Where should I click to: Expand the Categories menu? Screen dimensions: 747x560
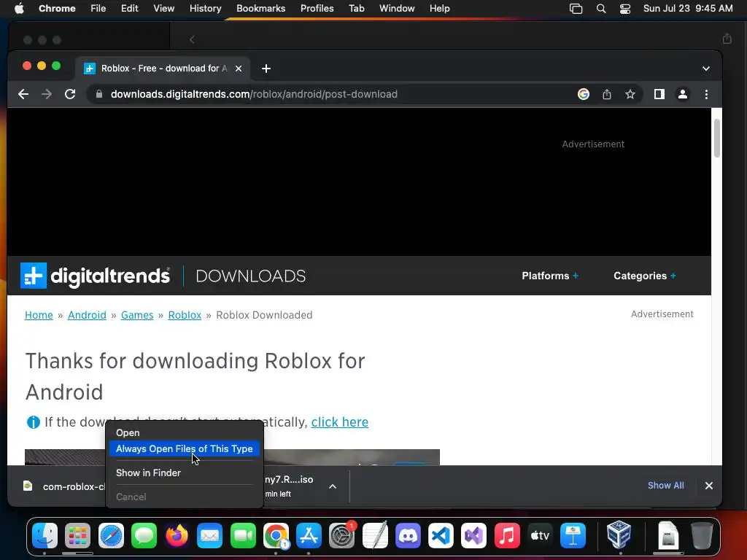pos(644,276)
